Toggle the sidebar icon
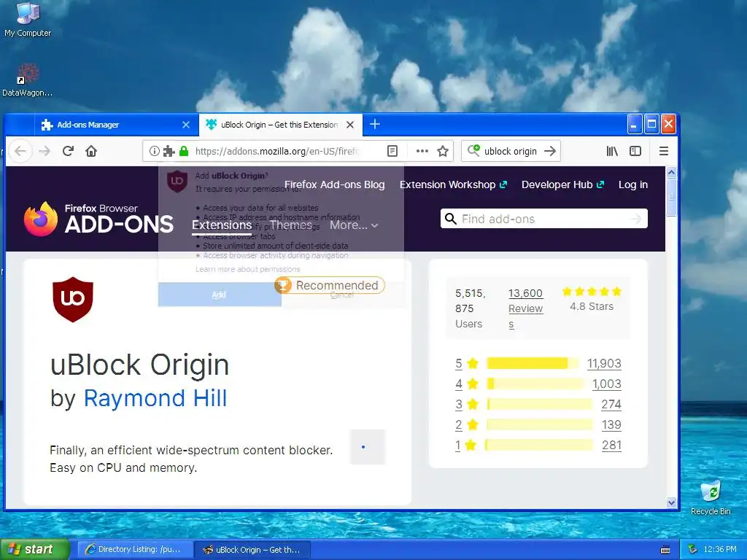 [x=635, y=151]
